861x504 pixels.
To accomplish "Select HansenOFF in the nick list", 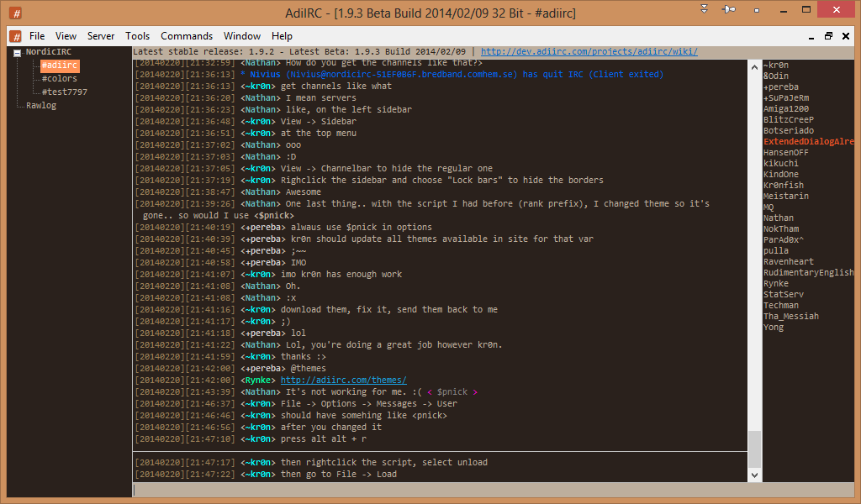I will [786, 153].
